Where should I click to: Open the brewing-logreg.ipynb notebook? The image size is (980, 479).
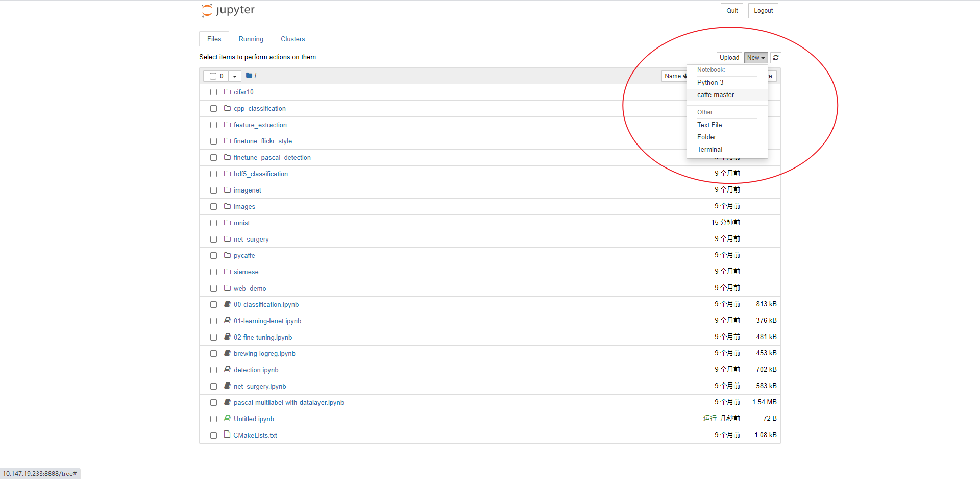coord(264,354)
